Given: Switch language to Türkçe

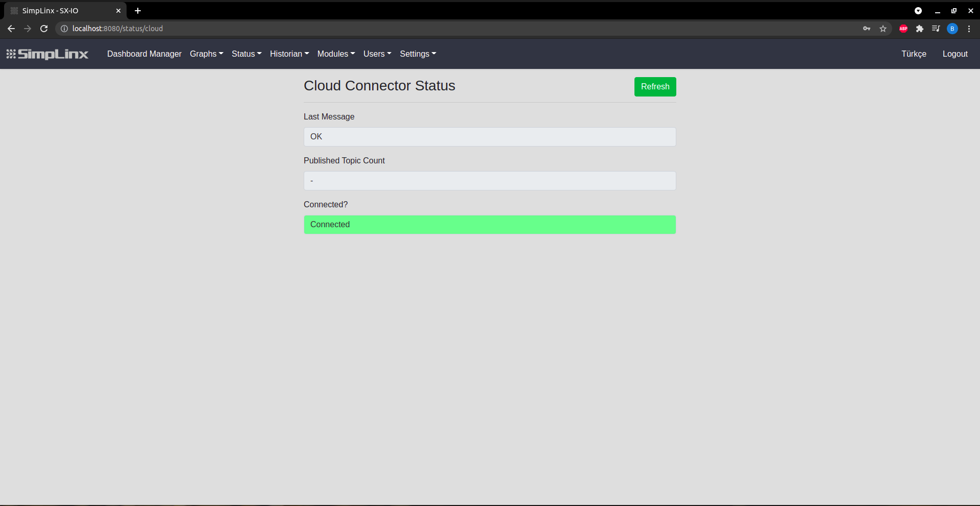Looking at the screenshot, I should [914, 54].
